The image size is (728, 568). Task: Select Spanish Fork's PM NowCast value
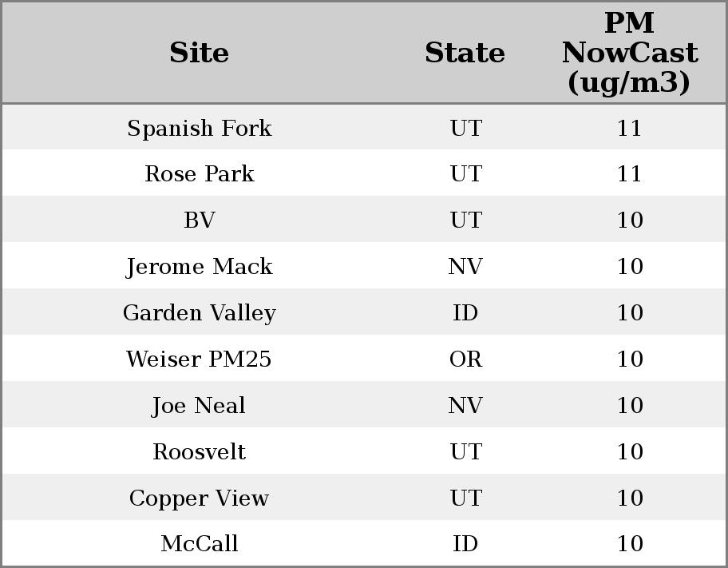point(629,128)
